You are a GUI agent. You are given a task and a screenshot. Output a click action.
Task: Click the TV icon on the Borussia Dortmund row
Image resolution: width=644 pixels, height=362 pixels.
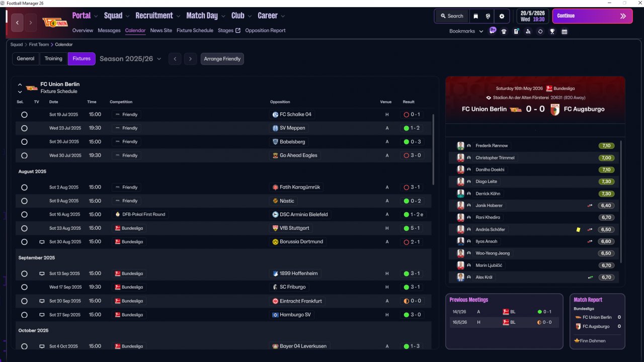coord(42,242)
